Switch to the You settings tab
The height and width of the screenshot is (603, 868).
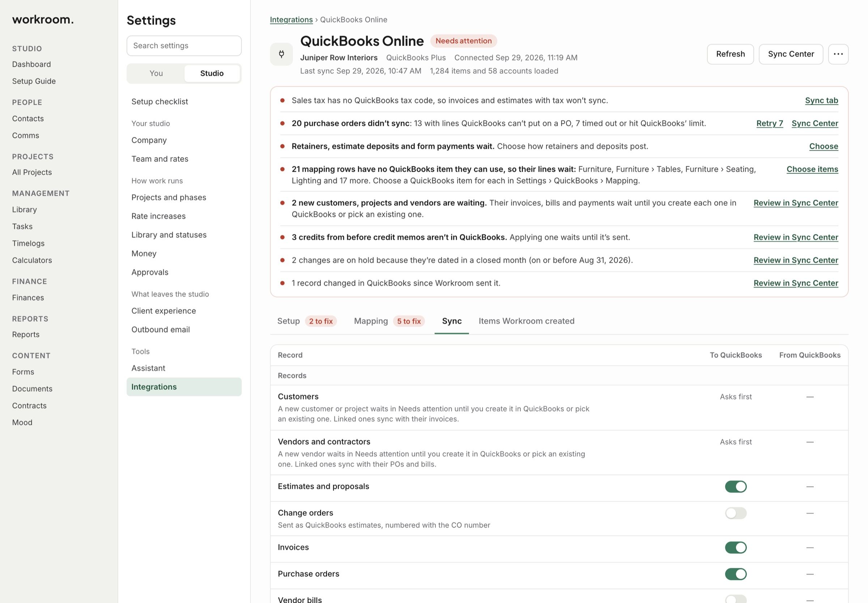tap(156, 73)
